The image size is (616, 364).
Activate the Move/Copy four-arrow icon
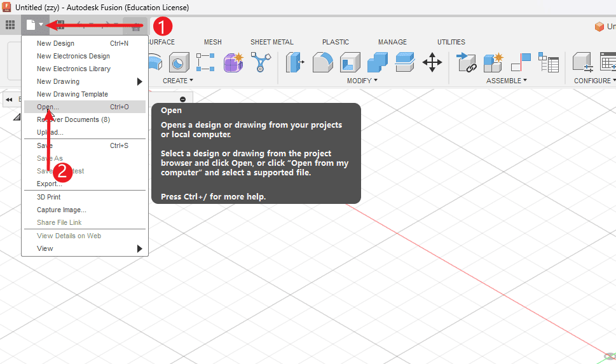432,63
